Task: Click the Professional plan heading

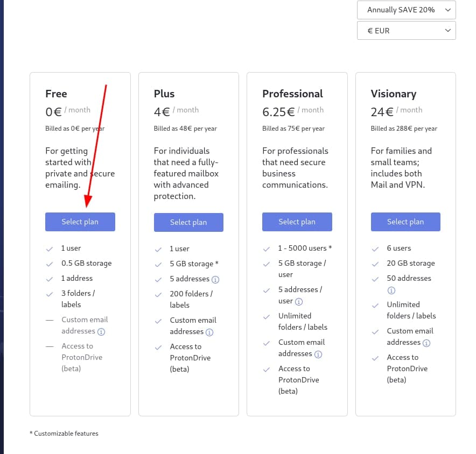Action: 292,94
